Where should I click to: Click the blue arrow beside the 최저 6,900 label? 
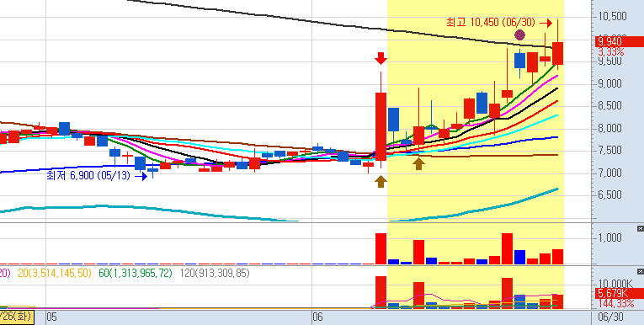141,177
